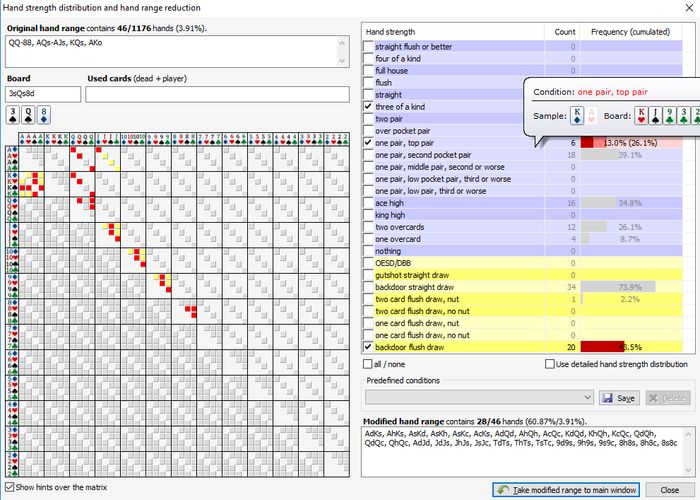Image resolution: width=700 pixels, height=500 pixels.
Task: Click the gray frequency bar for backdoor straight draw
Action: point(618,287)
